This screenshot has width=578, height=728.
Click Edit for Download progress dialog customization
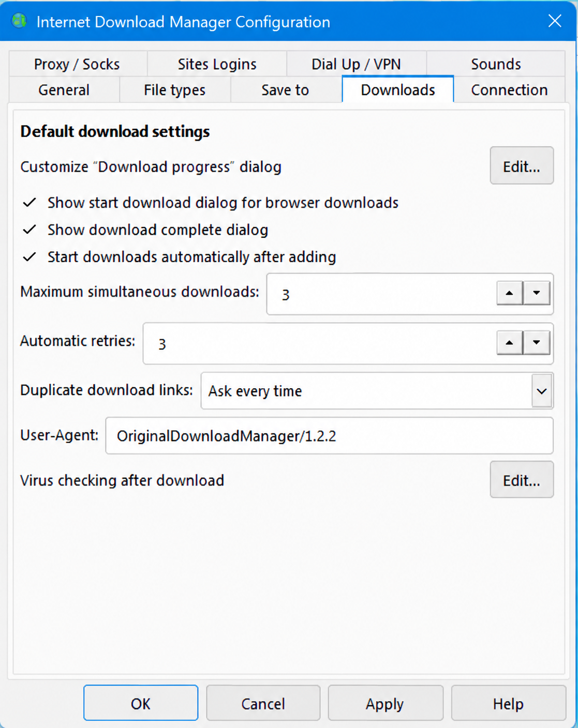click(x=522, y=166)
